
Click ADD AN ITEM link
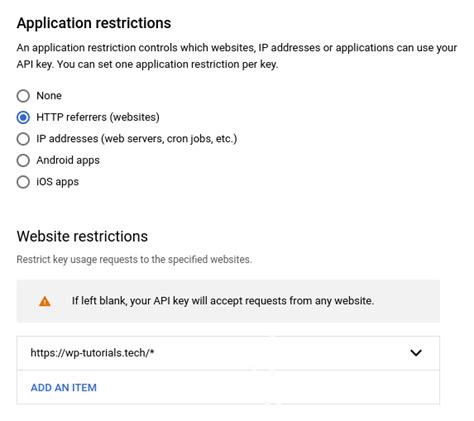(64, 388)
